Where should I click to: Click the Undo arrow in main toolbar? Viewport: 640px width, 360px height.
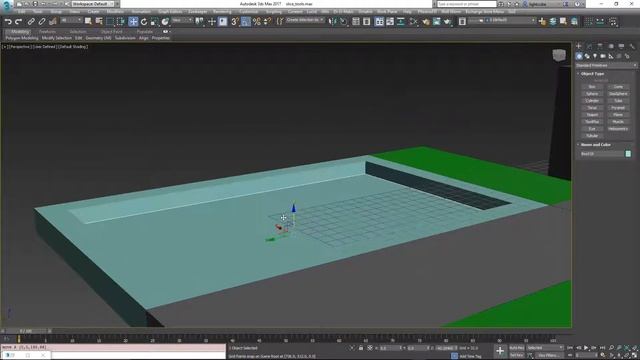coord(8,22)
